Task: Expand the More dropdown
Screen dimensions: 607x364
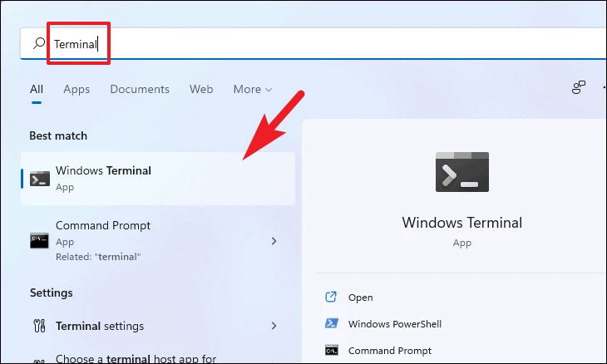Action: tap(253, 90)
